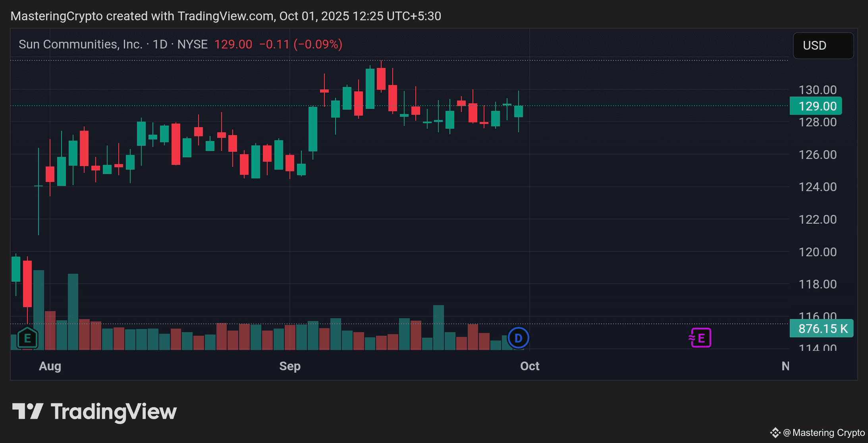Viewport: 868px width, 443px height.
Task: Click the green earnings E marker
Action: click(x=27, y=338)
